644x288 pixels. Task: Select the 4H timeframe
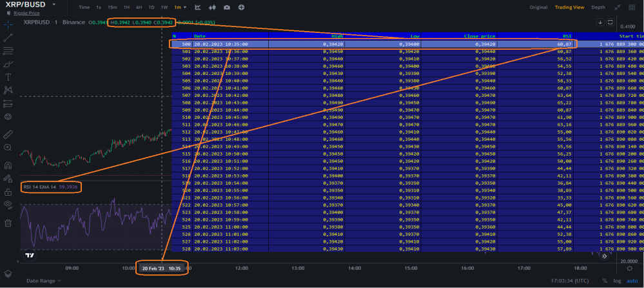click(x=139, y=7)
